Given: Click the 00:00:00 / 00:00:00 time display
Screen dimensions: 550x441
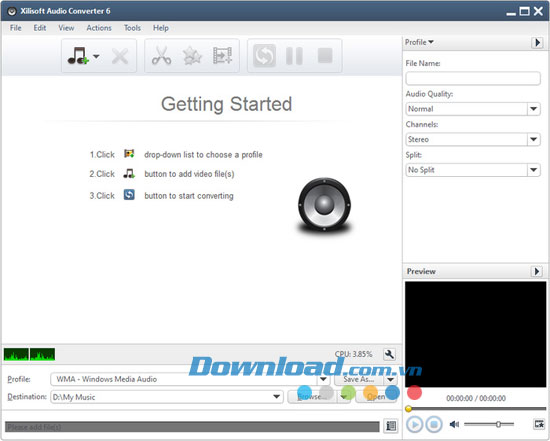Looking at the screenshot, I should click(476, 398).
